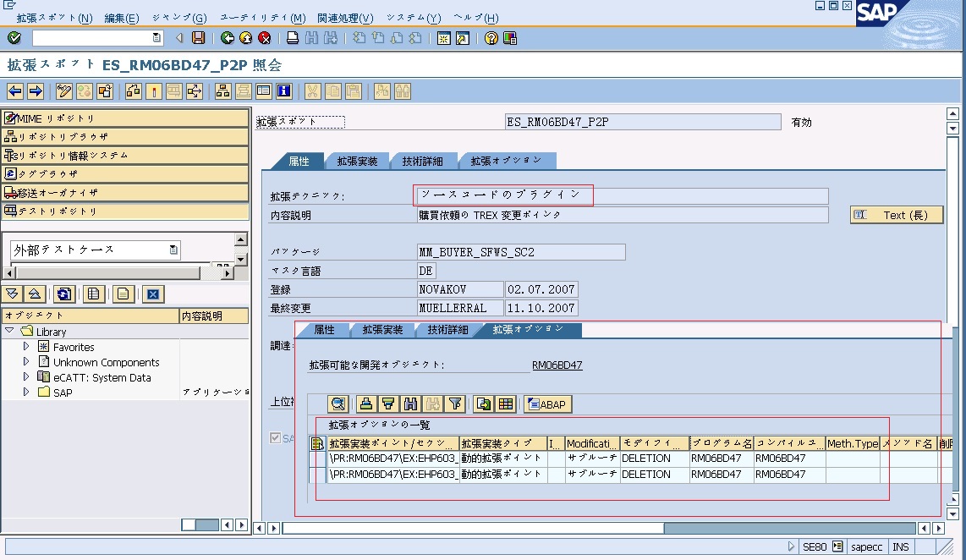Open the ジャンプ(G) menu

coord(179,18)
